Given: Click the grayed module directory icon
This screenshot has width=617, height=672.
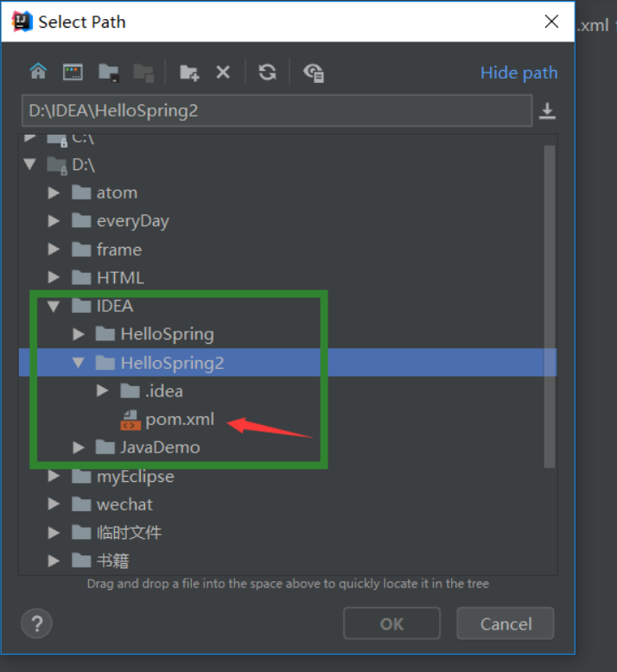Looking at the screenshot, I should 143,73.
